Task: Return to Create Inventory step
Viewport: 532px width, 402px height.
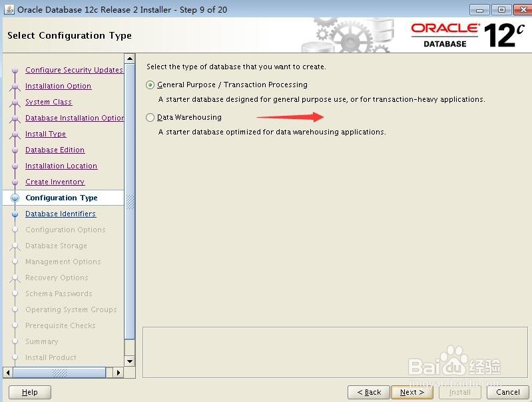Action: [x=55, y=182]
